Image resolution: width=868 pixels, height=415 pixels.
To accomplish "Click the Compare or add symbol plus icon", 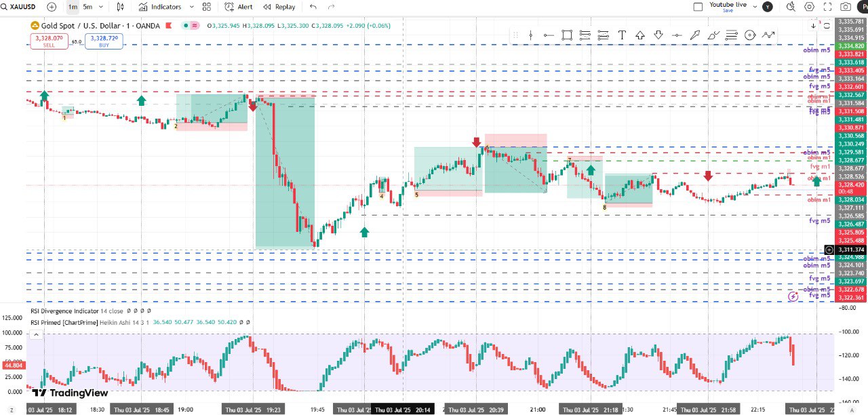I will pos(52,7).
